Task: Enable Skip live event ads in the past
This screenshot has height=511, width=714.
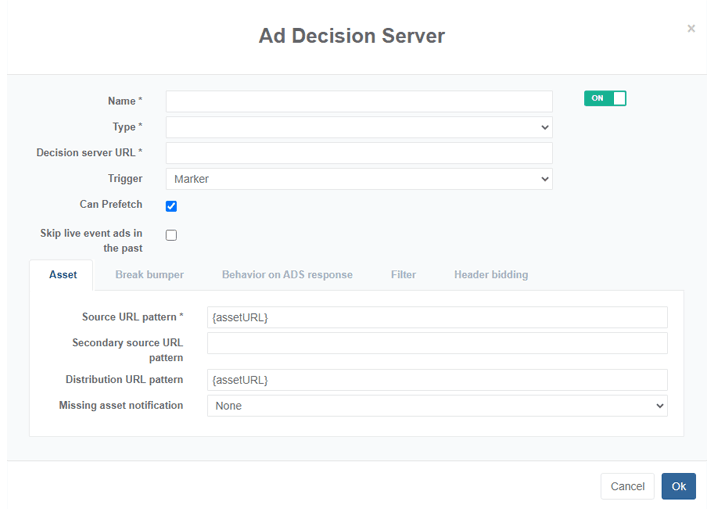Action: coord(171,235)
